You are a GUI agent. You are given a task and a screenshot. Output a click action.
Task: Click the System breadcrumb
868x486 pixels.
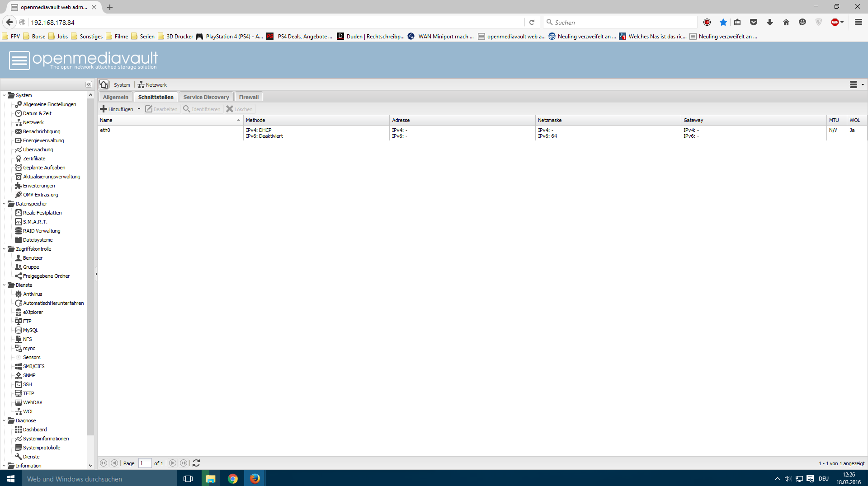(x=122, y=85)
